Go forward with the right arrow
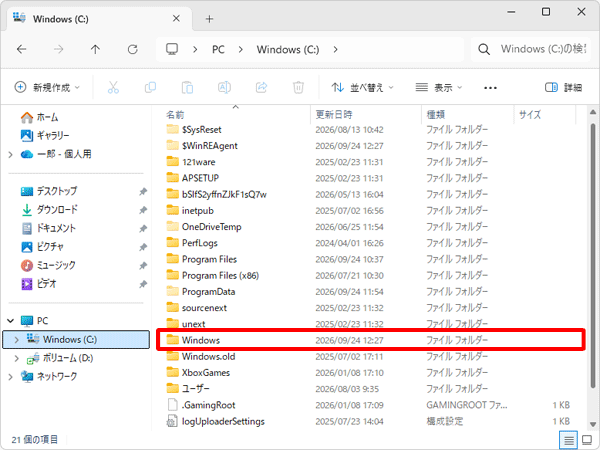Image resolution: width=600 pixels, height=450 pixels. (x=59, y=49)
